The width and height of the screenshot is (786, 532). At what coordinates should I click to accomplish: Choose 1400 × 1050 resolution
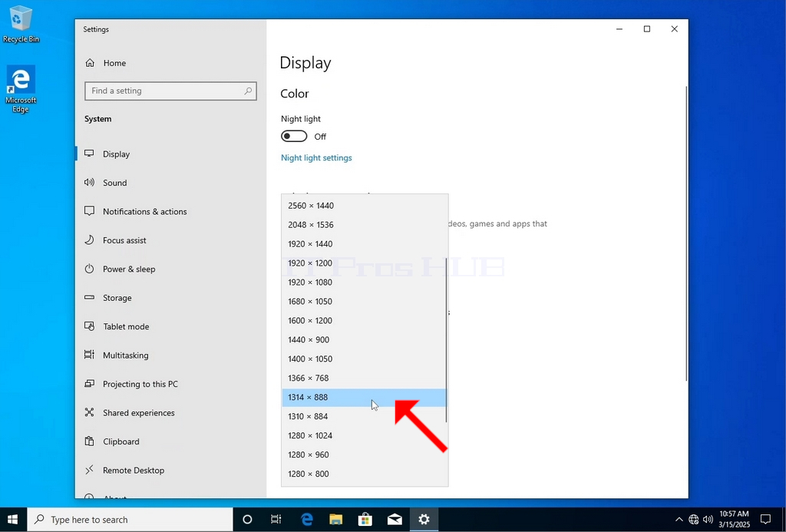pos(364,359)
